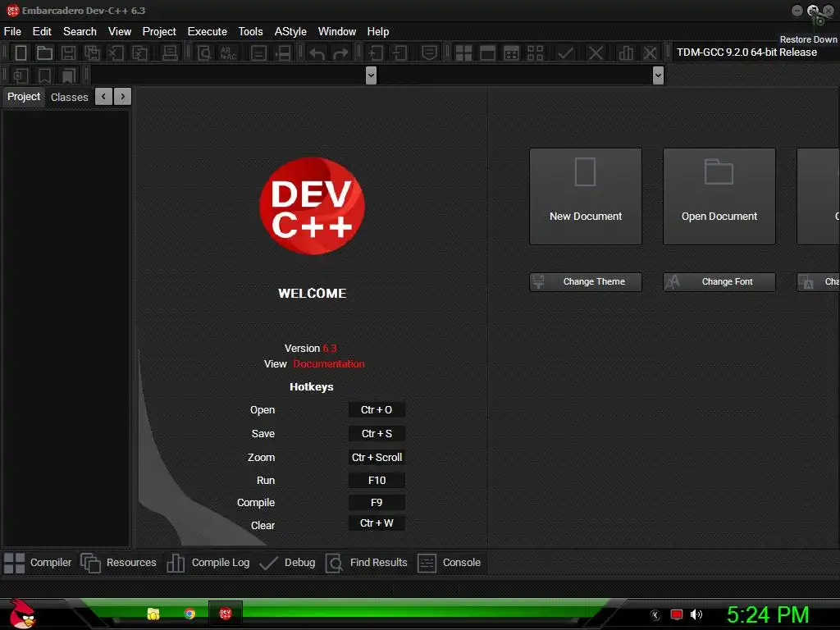The height and width of the screenshot is (630, 840).
Task: Click the Redo arrow toolbar icon
Action: point(340,53)
